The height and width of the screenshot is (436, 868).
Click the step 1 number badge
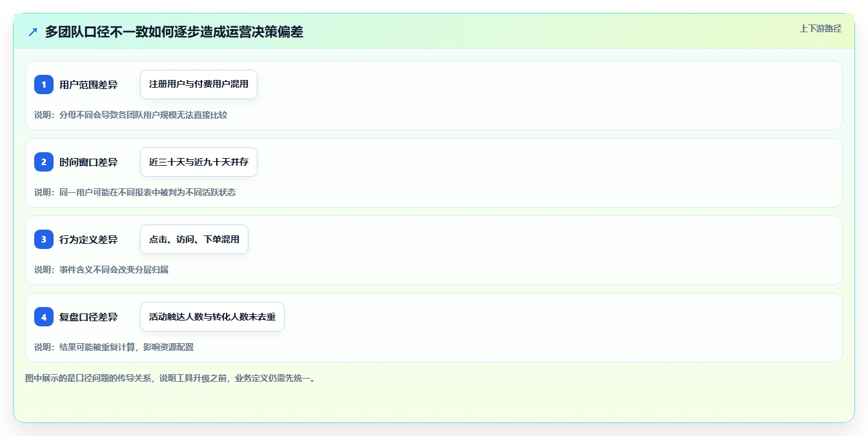tap(44, 84)
